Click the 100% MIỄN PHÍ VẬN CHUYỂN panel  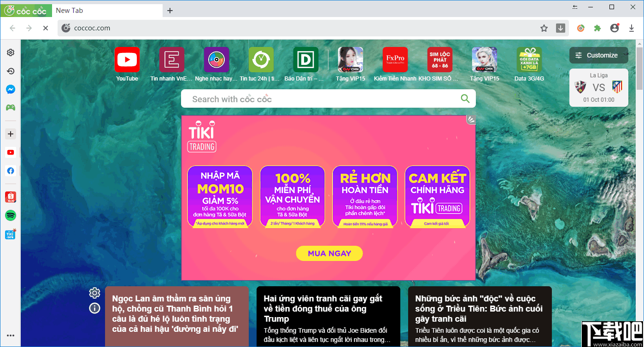tap(293, 197)
